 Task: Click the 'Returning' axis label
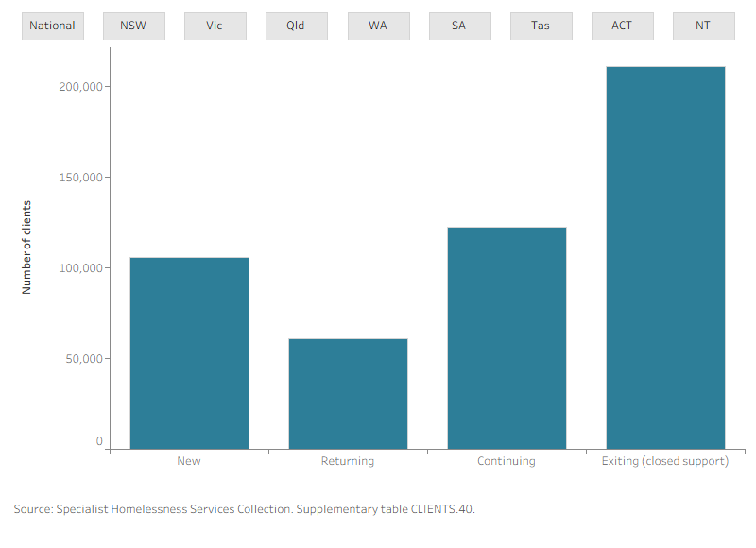point(348,461)
